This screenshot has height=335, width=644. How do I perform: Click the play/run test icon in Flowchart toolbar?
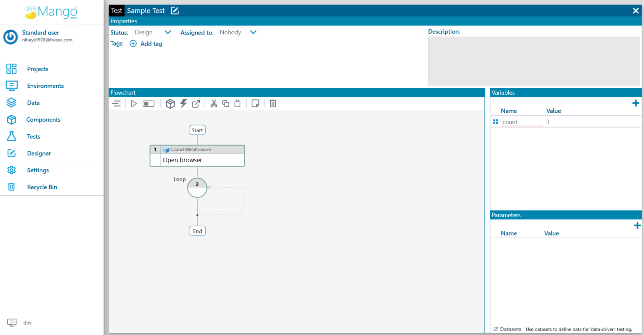point(134,104)
